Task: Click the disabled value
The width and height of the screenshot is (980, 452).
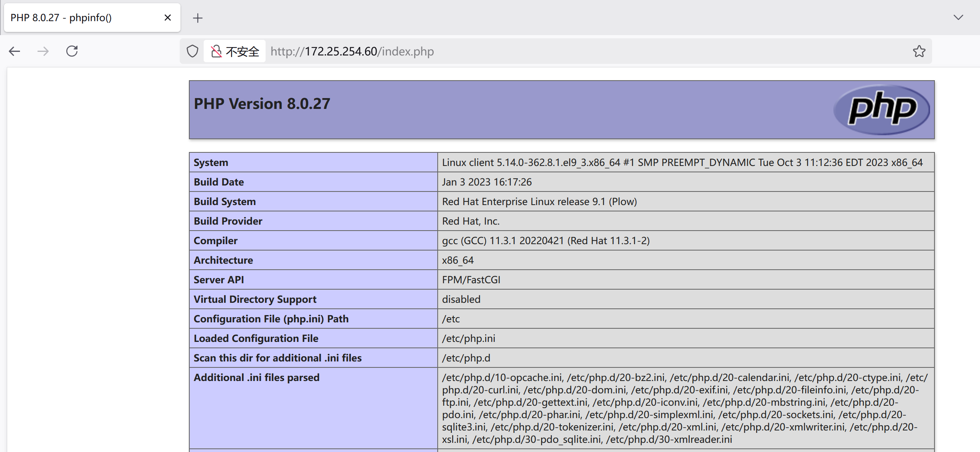Action: pyautogui.click(x=461, y=299)
